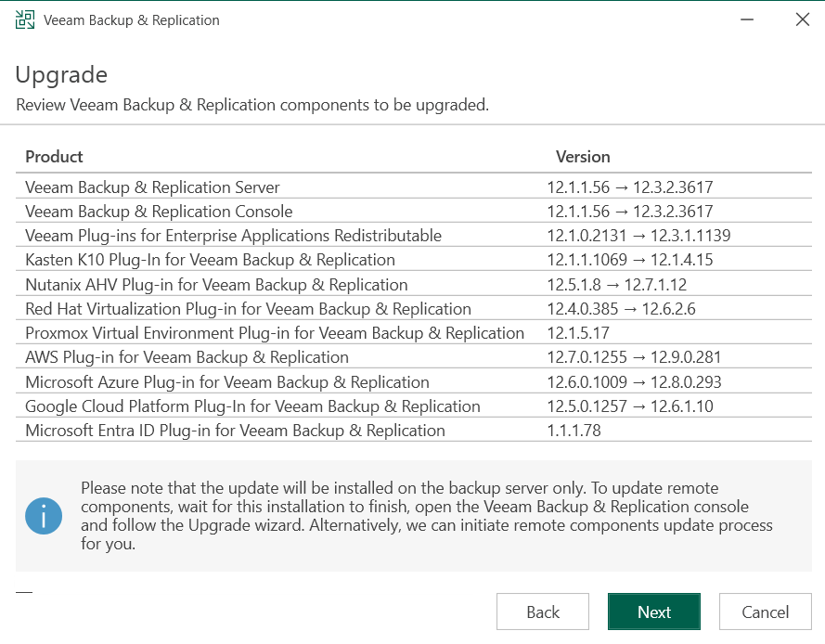The width and height of the screenshot is (825, 644).
Task: Click Server version 12.1.1.56 → 12.3.2.3617
Action: click(x=630, y=187)
